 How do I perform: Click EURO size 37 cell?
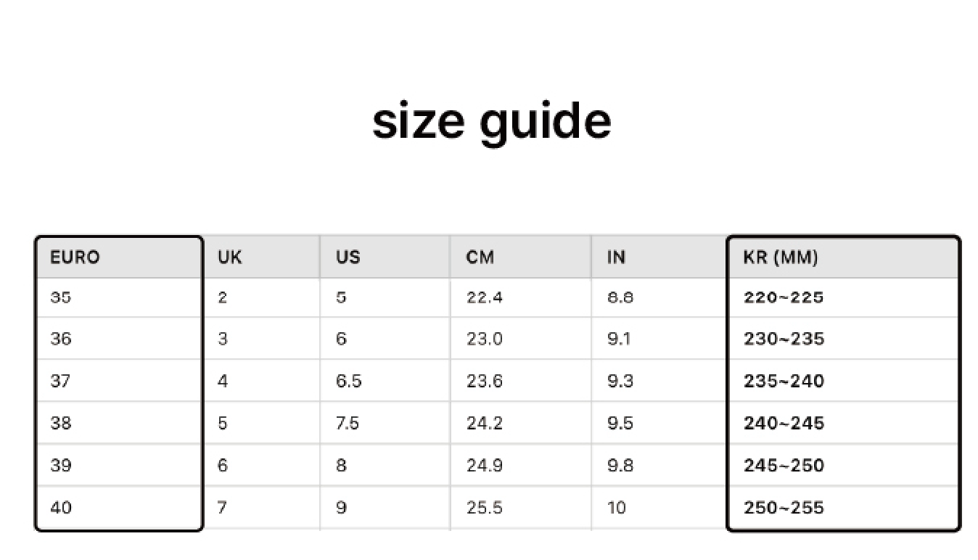[x=61, y=381]
